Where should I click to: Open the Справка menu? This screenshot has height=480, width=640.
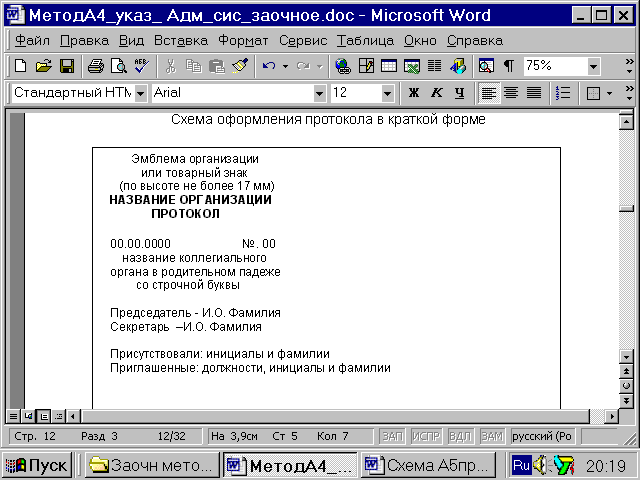click(x=475, y=40)
